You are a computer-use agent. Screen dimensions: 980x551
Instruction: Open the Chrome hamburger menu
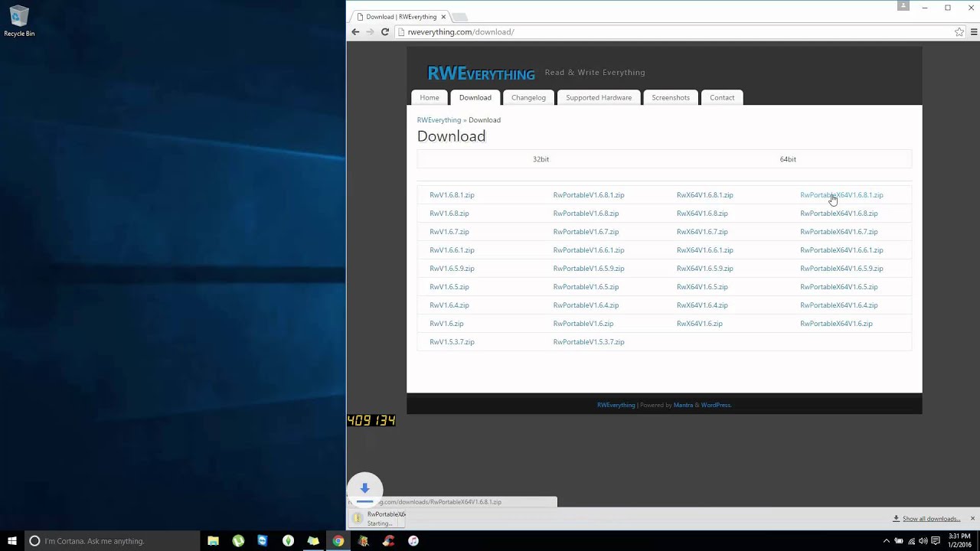pos(974,32)
